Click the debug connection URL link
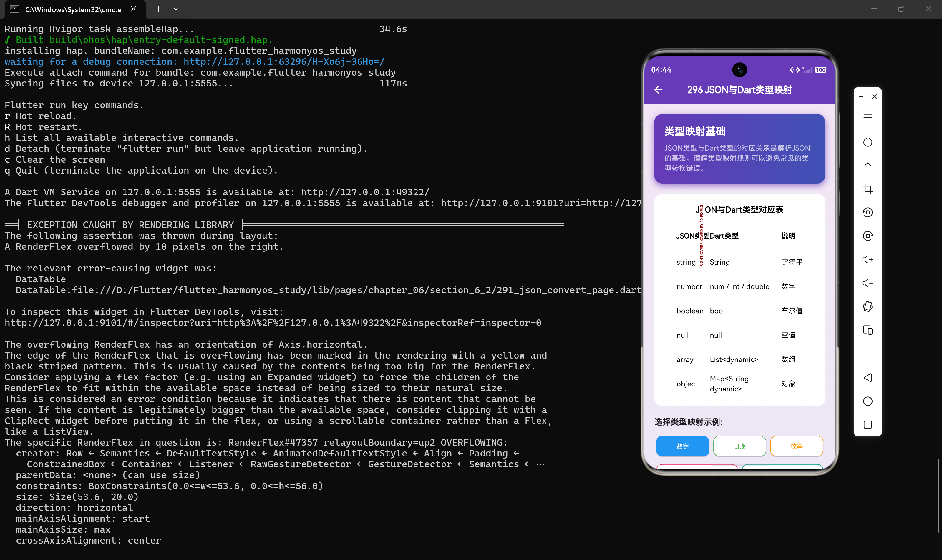Viewport: 942px width, 560px height. pos(284,61)
